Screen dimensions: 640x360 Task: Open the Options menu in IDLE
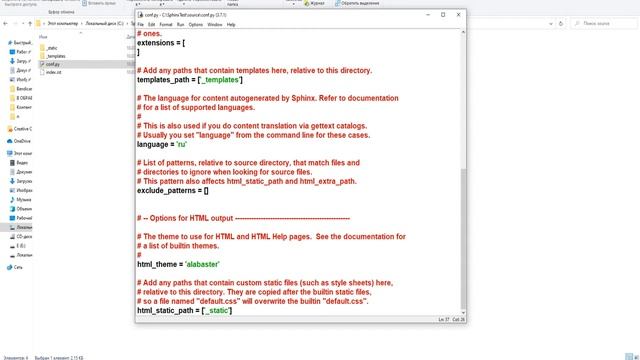196,24
